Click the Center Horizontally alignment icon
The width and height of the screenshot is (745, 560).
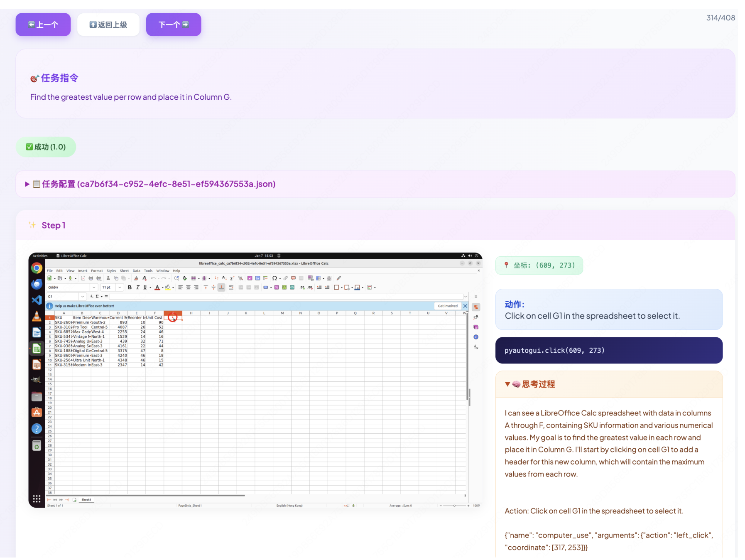click(188, 287)
